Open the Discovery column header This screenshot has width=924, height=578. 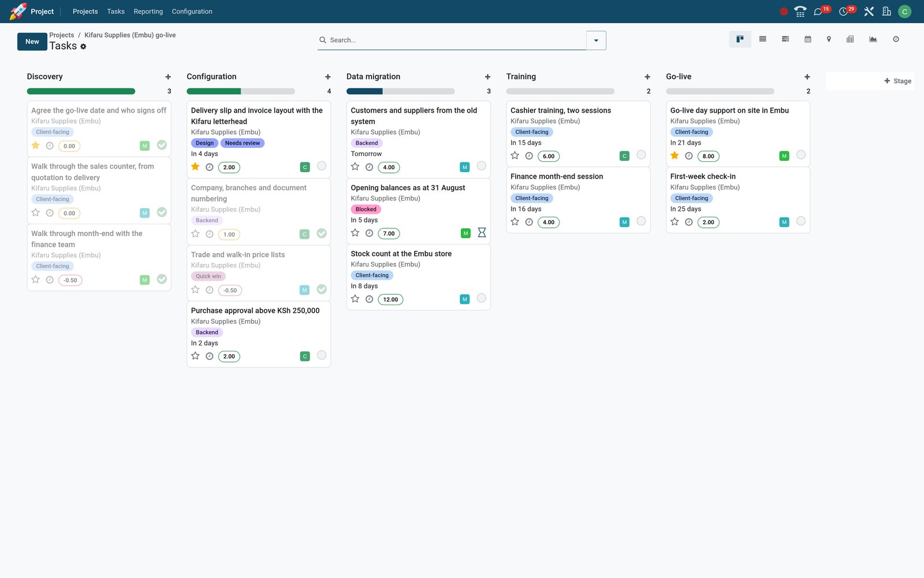(45, 77)
